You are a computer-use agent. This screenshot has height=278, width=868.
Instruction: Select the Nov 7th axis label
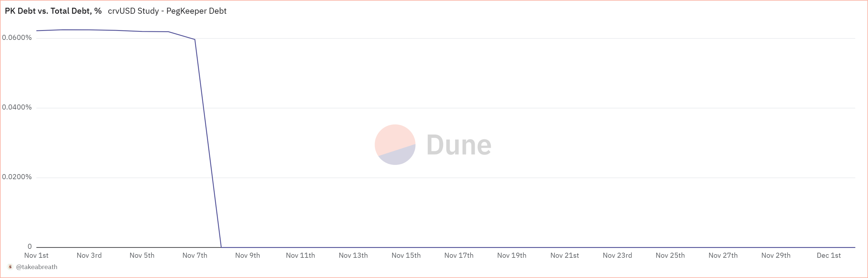[x=195, y=255]
